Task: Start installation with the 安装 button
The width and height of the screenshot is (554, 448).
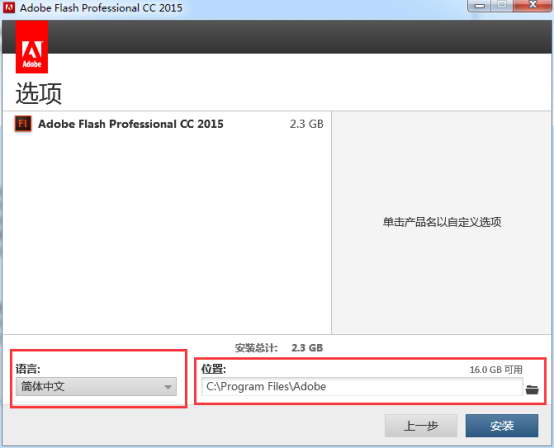Action: click(502, 426)
